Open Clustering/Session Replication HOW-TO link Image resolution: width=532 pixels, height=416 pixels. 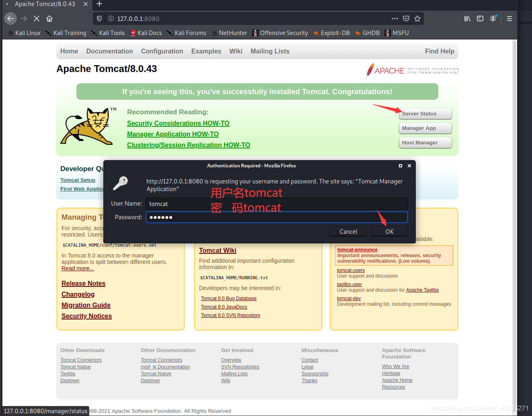click(x=189, y=145)
